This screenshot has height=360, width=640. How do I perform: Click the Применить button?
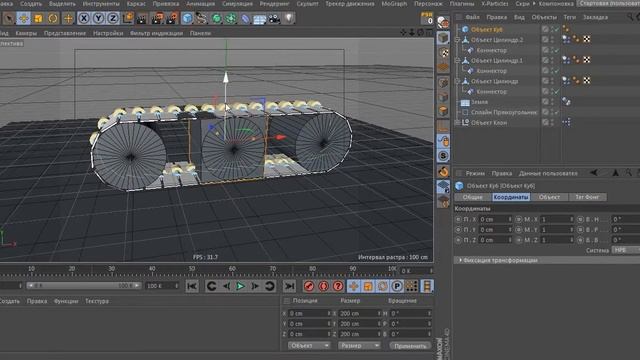(x=410, y=346)
